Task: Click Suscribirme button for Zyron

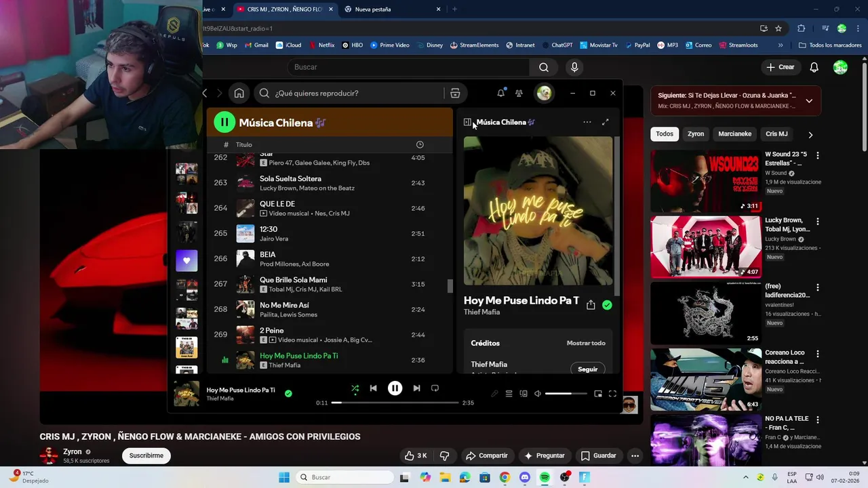Action: click(146, 455)
